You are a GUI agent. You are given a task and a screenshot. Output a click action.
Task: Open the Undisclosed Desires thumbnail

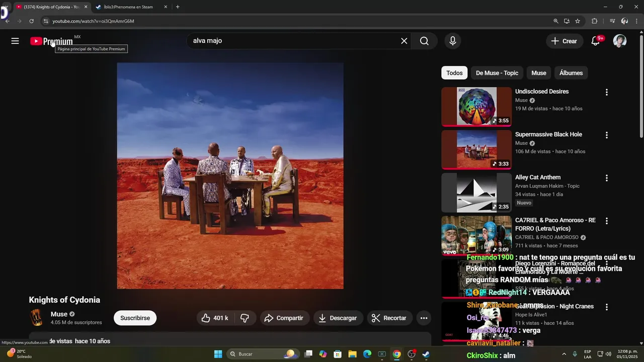[476, 107]
